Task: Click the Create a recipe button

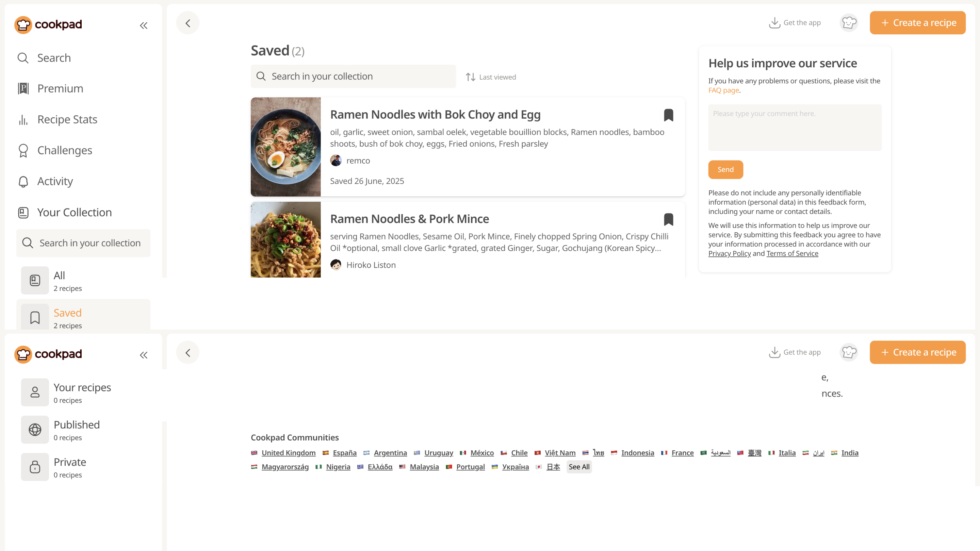Action: pyautogui.click(x=917, y=23)
